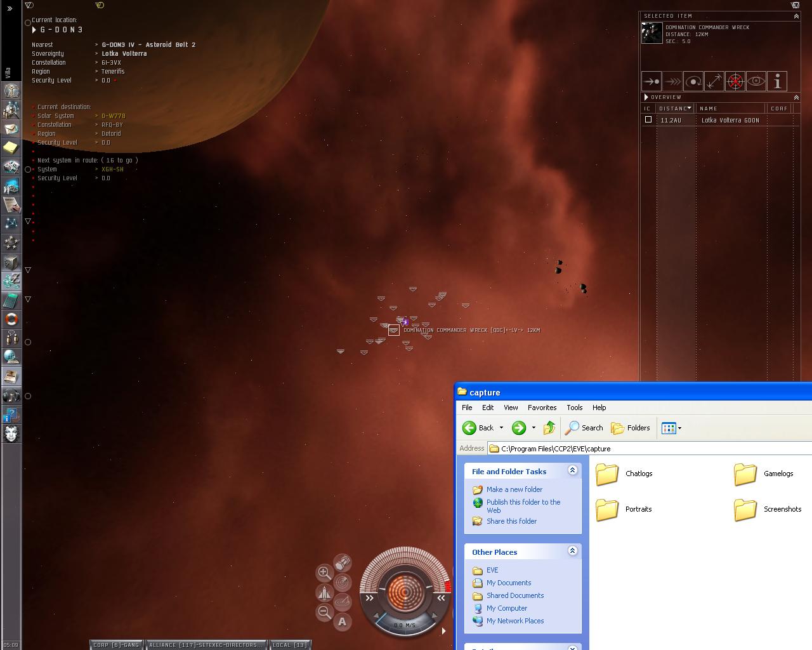
Task: Open the vault-door assets icon in the sidebar
Action: point(11,262)
